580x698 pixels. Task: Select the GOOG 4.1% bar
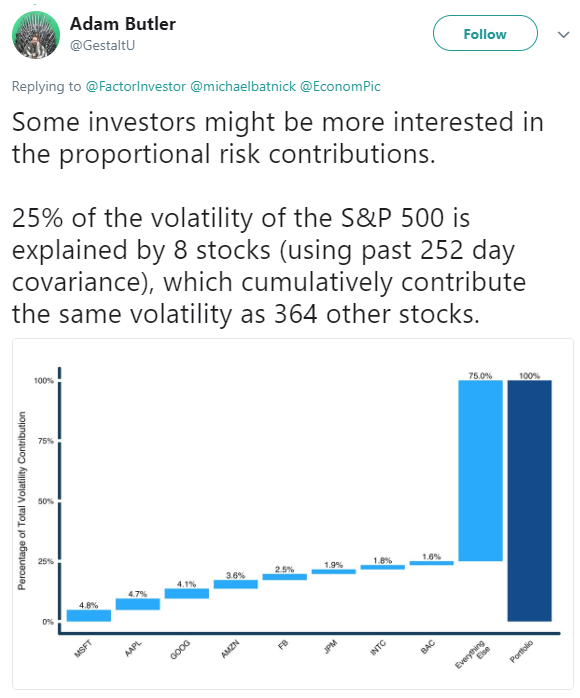(187, 593)
